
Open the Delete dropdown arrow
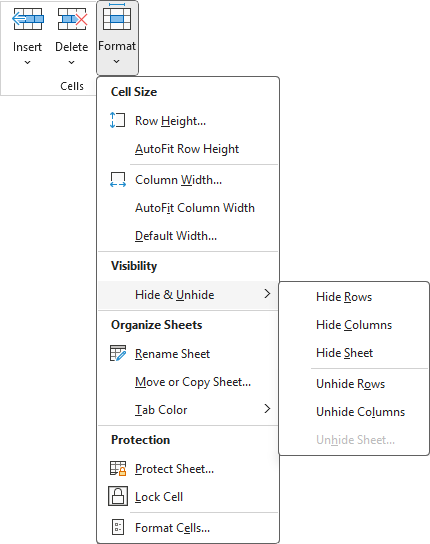click(71, 62)
